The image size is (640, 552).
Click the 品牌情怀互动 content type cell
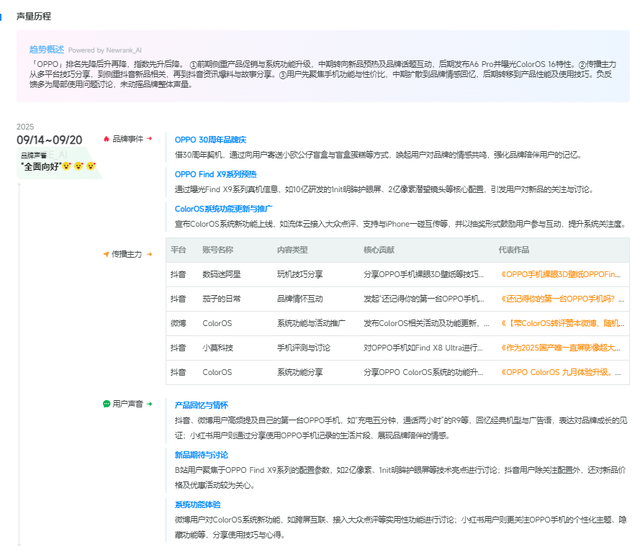click(x=300, y=299)
